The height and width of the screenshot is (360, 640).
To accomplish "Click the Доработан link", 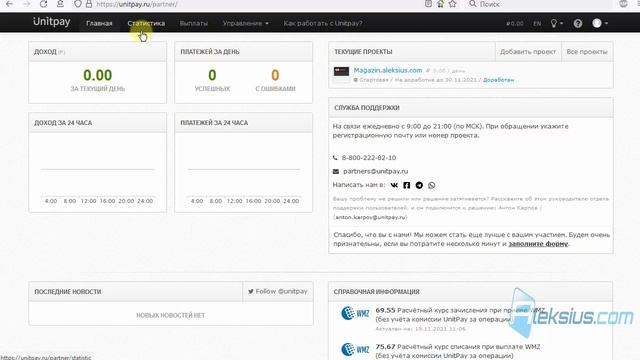I will click(x=499, y=80).
